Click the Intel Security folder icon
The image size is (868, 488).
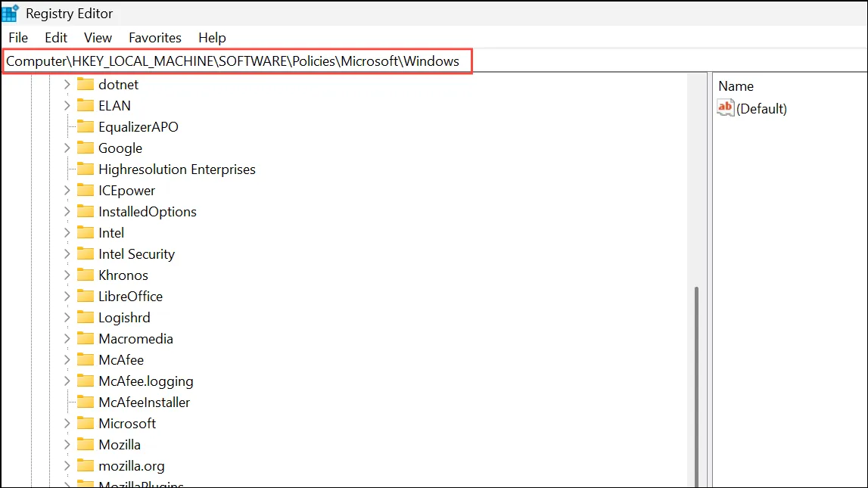(86, 253)
